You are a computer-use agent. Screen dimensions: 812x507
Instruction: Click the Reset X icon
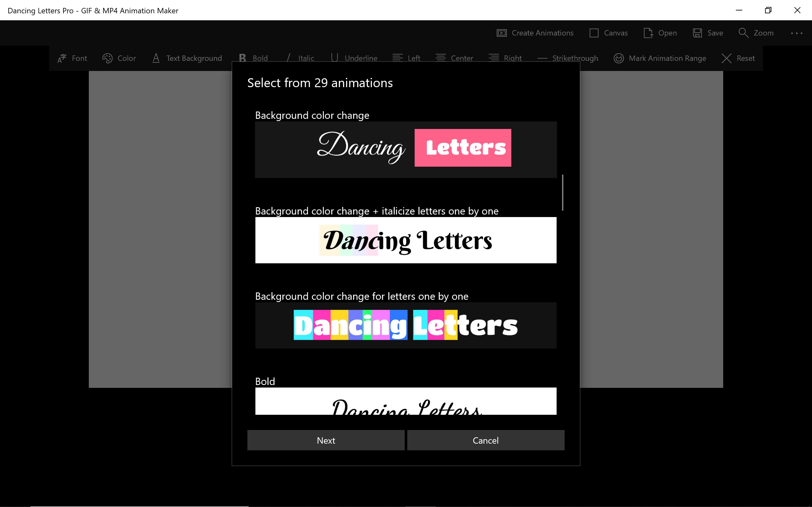point(726,58)
